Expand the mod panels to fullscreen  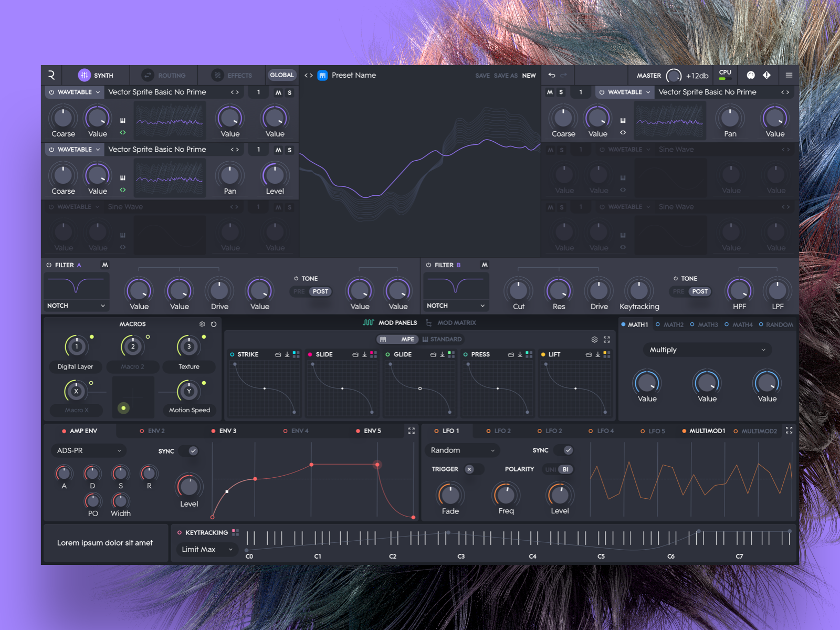tap(607, 339)
